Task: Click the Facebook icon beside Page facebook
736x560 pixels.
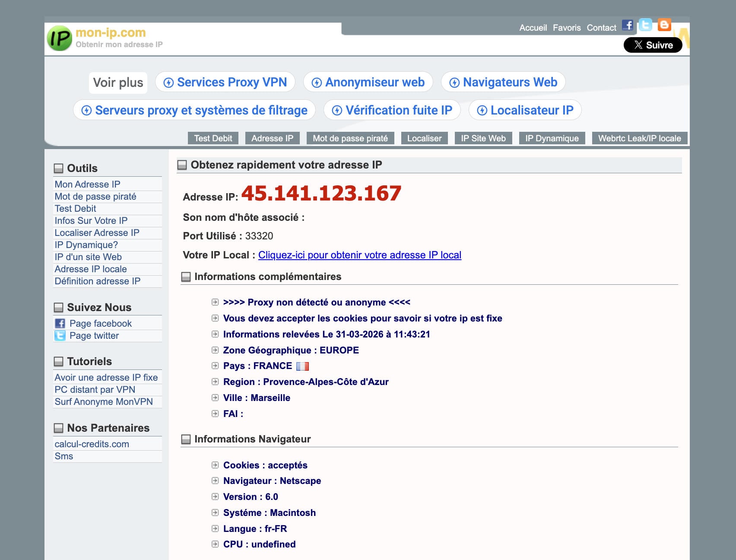Action: [60, 324]
